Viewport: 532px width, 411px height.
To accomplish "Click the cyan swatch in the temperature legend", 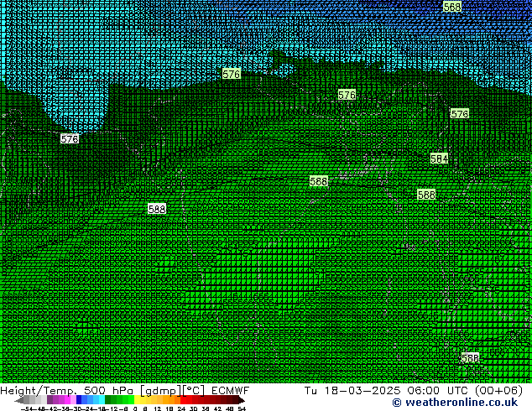I will point(102,399).
